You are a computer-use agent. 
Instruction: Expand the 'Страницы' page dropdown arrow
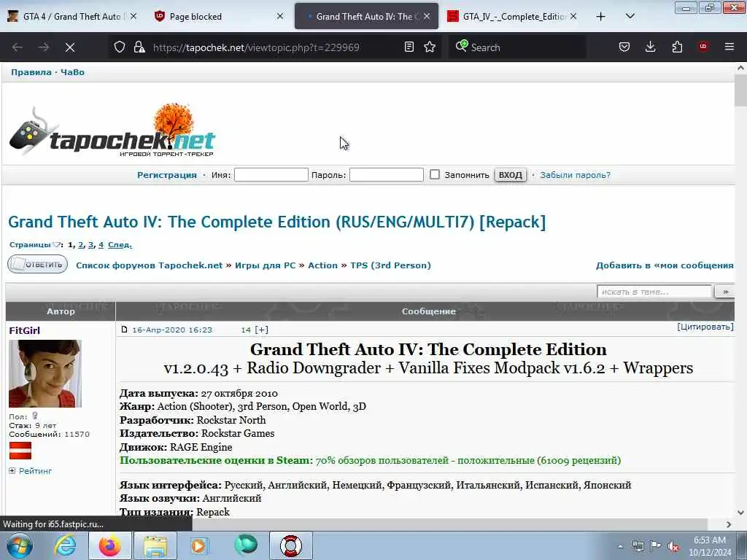[x=56, y=245]
